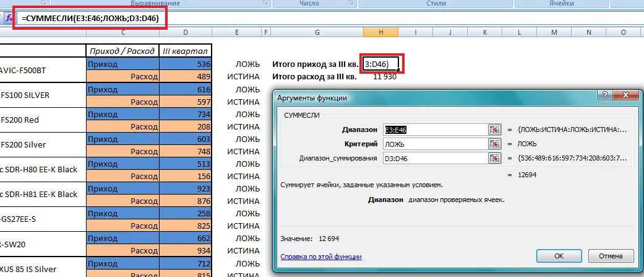Close the Аргументы функции dialog

point(626,95)
